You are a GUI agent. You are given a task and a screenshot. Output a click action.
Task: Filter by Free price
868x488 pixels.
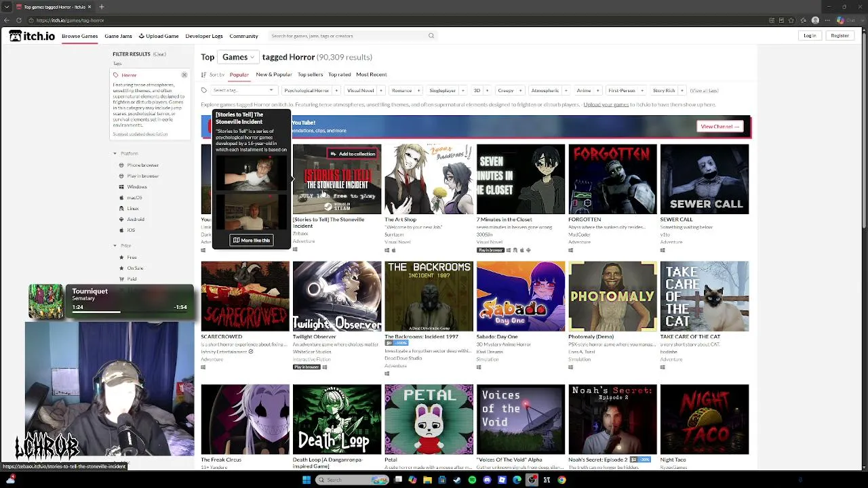click(x=132, y=258)
